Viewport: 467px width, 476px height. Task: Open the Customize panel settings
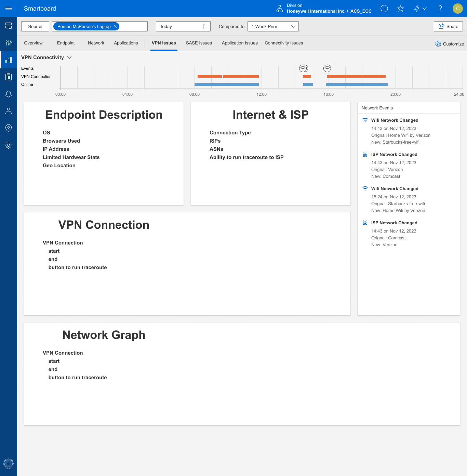coord(449,44)
